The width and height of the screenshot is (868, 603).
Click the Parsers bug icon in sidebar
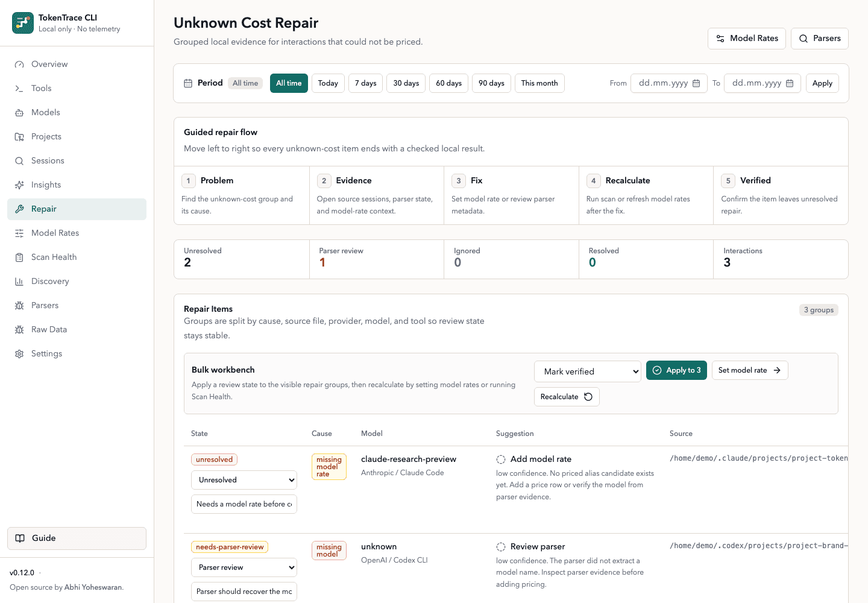pyautogui.click(x=19, y=306)
